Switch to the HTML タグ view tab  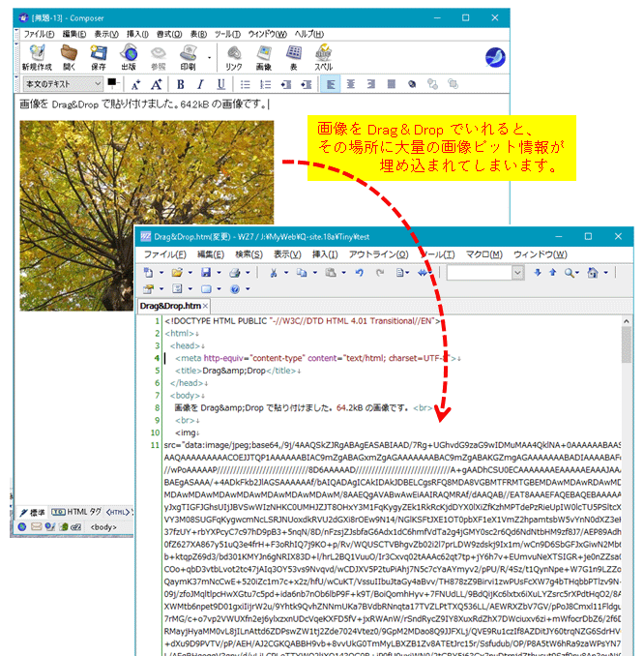click(x=76, y=512)
